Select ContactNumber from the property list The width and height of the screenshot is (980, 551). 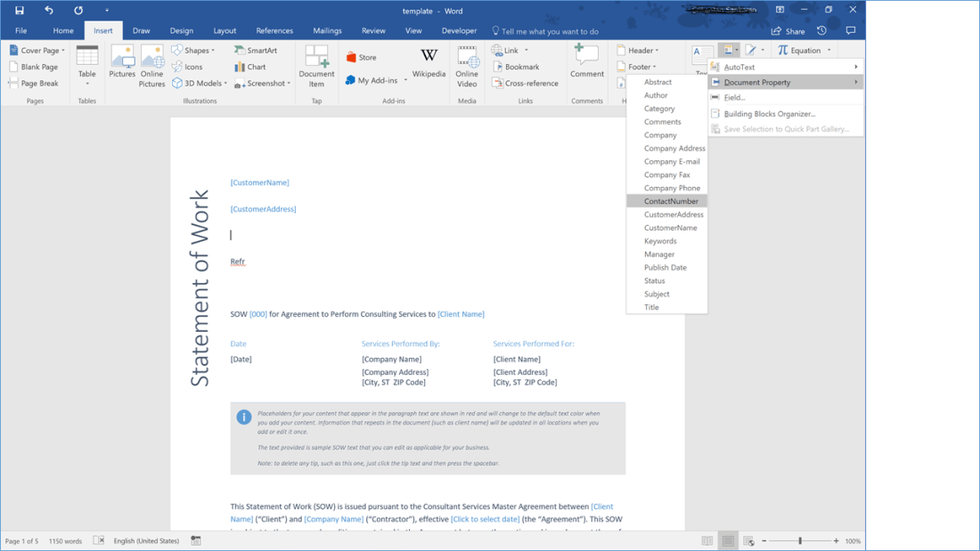671,201
